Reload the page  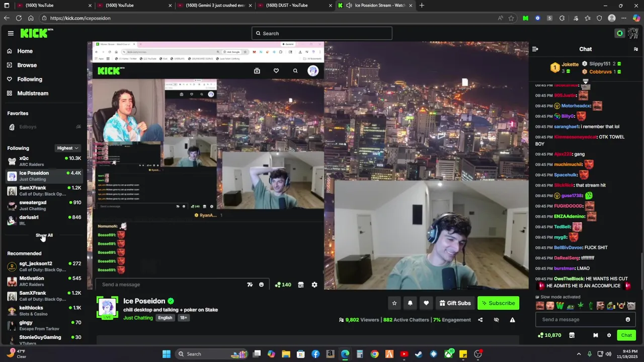[x=19, y=18]
